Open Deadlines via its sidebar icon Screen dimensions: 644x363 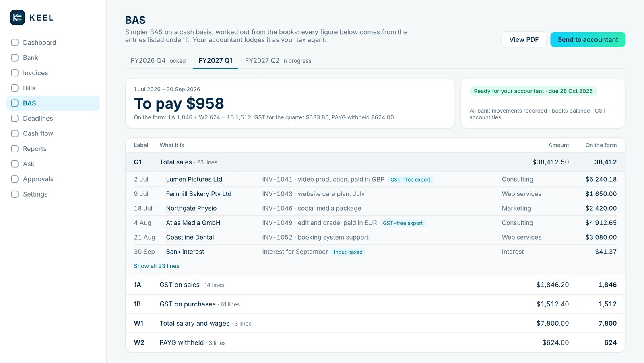(15, 118)
